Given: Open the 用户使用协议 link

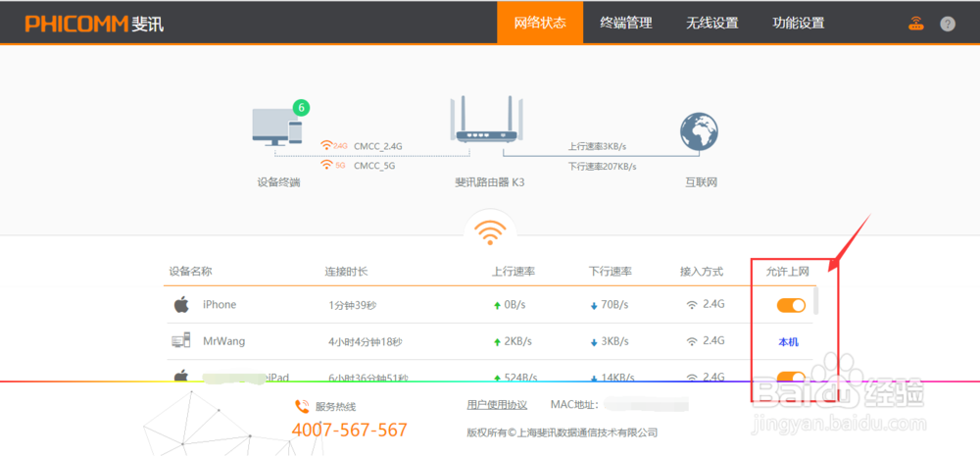Looking at the screenshot, I should tap(497, 405).
